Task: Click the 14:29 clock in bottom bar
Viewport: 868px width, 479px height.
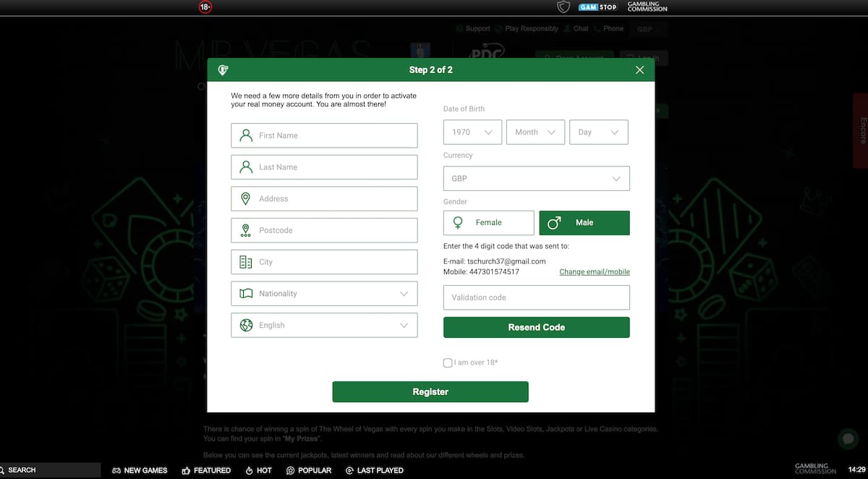Action: pyautogui.click(x=856, y=470)
